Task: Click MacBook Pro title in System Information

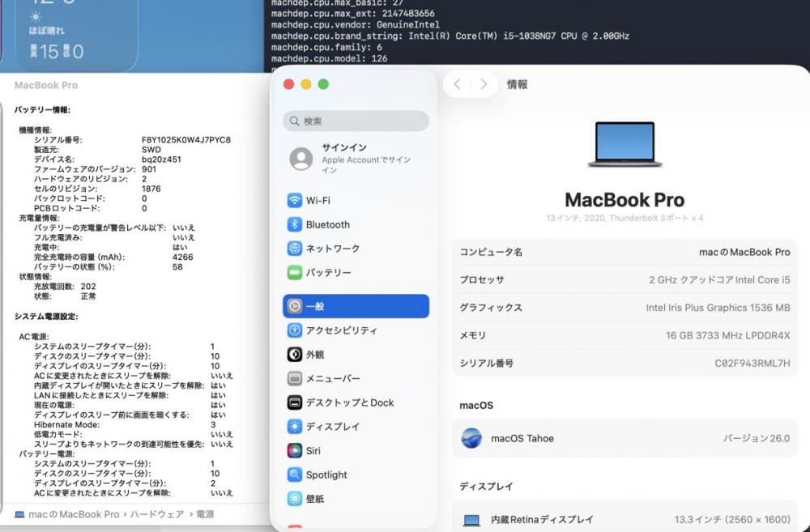Action: click(46, 85)
